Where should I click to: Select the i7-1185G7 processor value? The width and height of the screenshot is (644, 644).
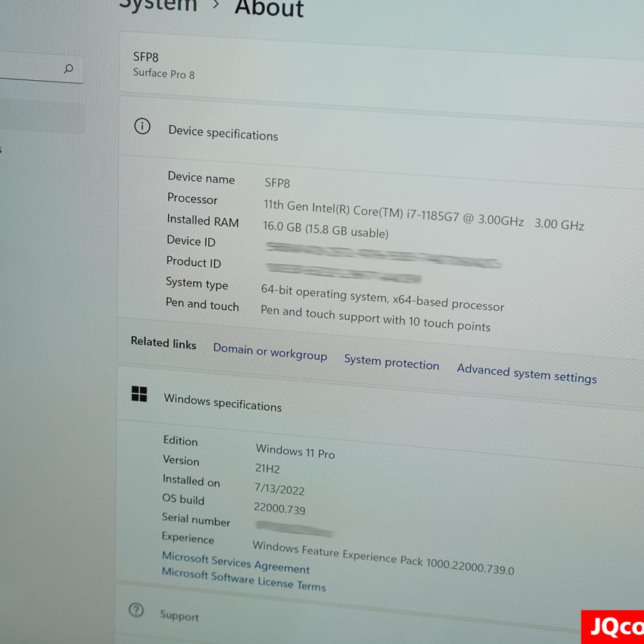coord(424,215)
